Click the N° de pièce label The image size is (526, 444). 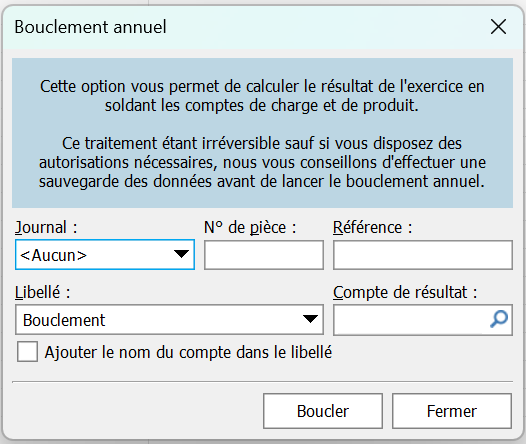pos(250,228)
